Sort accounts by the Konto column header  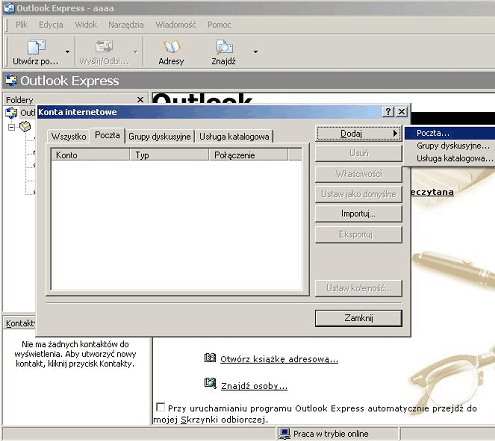click(90, 155)
